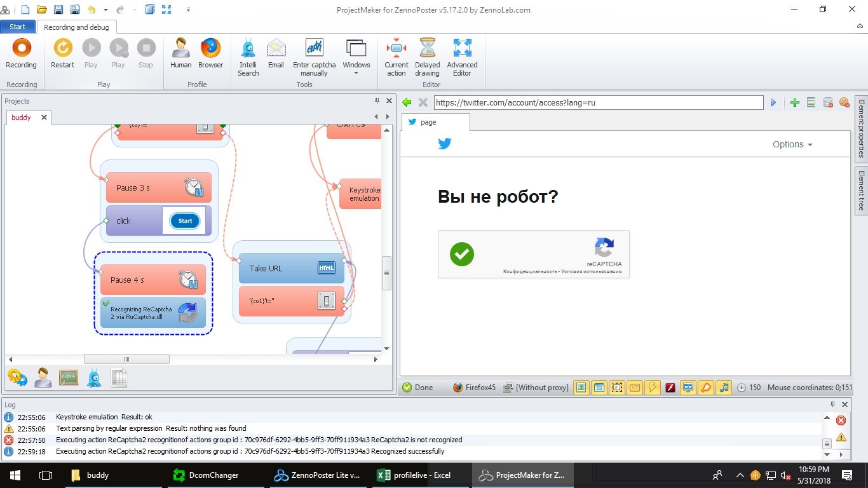Image resolution: width=868 pixels, height=488 pixels.
Task: Select log entry ReCaptcha2 is not recognized
Action: point(412,440)
